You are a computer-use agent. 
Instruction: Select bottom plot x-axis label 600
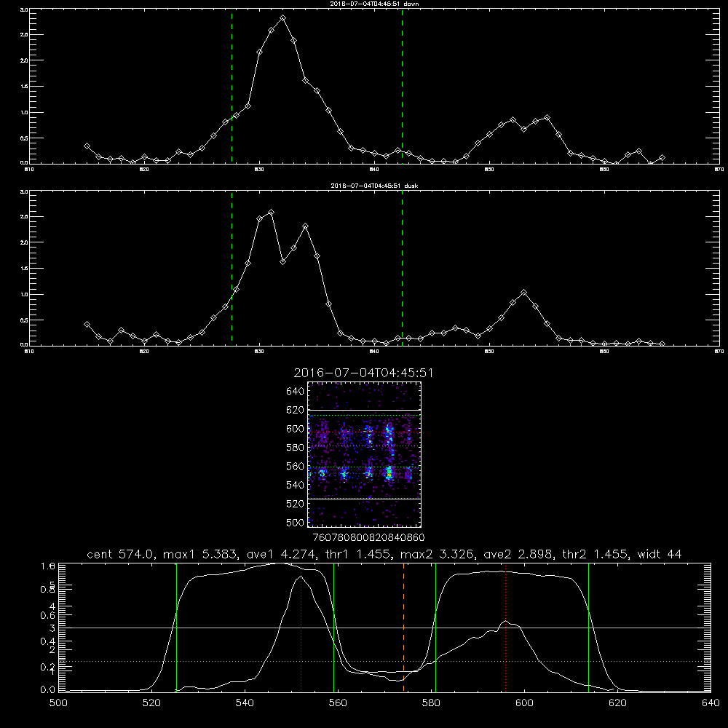point(524,703)
